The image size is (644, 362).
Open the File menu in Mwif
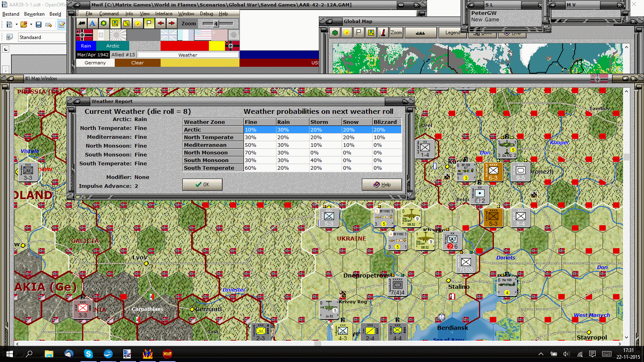point(89,14)
